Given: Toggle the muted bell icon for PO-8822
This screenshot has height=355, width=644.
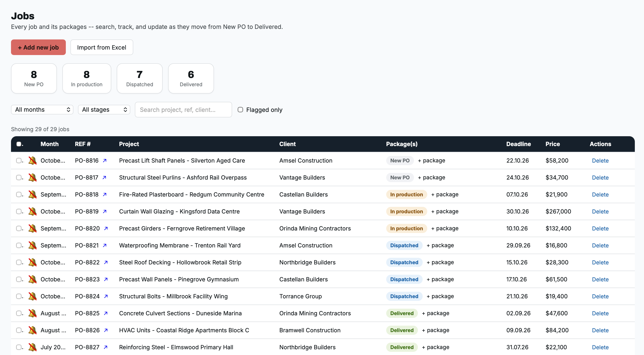Looking at the screenshot, I should point(33,263).
